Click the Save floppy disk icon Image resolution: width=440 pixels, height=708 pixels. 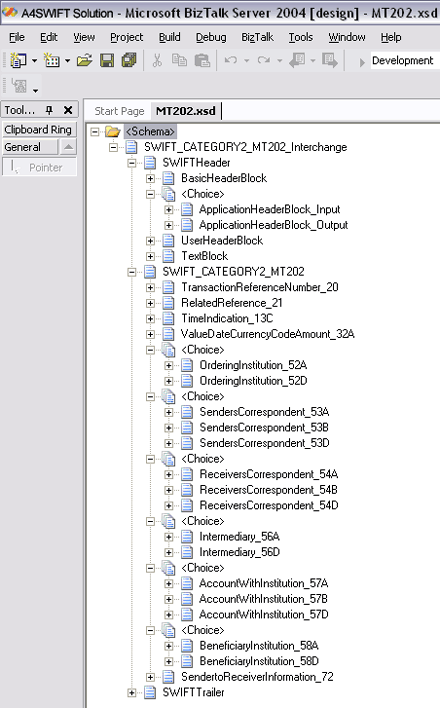[107, 60]
